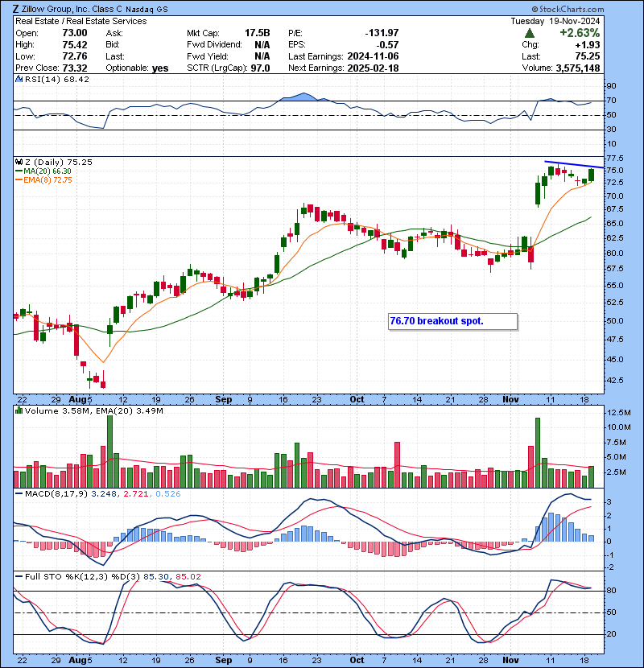Click the 12.5M volume axis label
This screenshot has width=644, height=668.
click(618, 412)
